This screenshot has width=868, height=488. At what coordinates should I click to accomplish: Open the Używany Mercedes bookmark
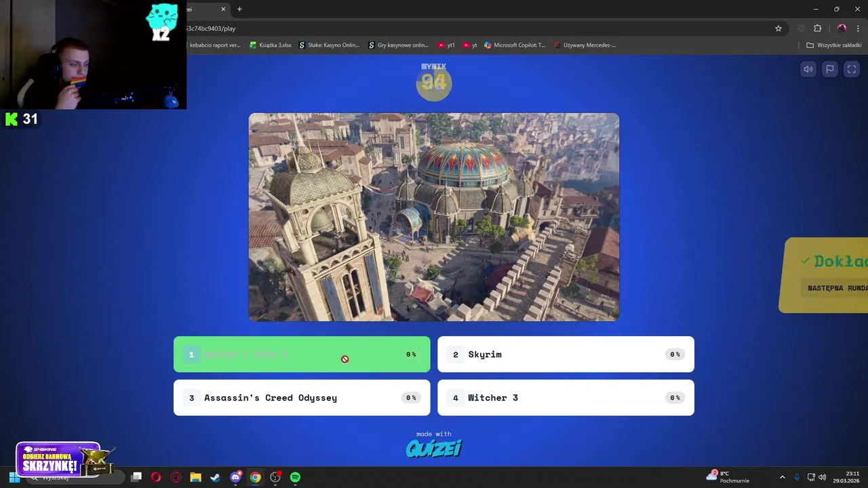[585, 45]
